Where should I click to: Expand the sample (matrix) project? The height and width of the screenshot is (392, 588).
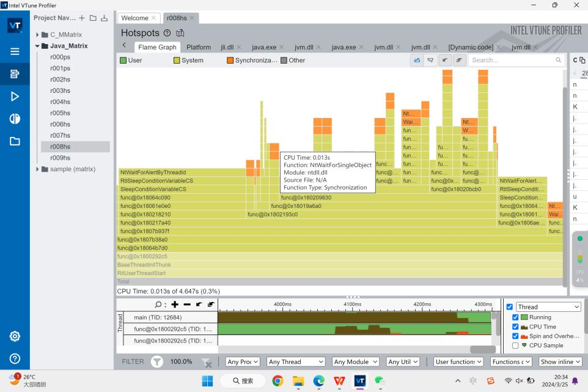coord(37,169)
